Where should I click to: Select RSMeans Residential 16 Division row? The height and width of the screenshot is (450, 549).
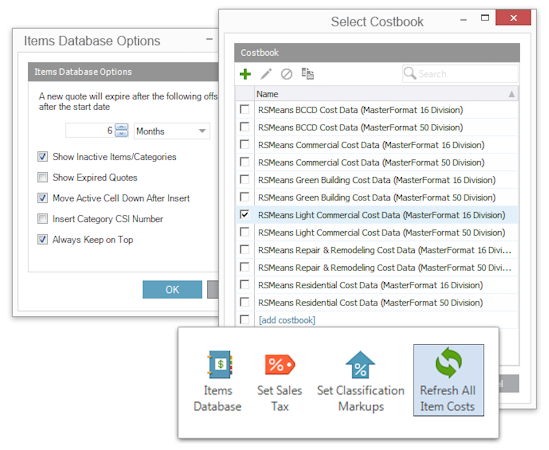(x=377, y=285)
